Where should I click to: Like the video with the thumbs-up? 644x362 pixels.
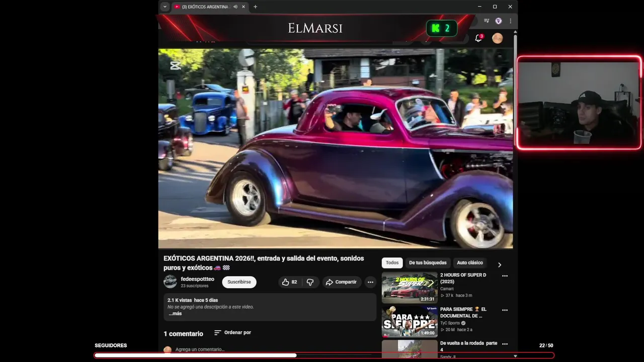tap(289, 282)
